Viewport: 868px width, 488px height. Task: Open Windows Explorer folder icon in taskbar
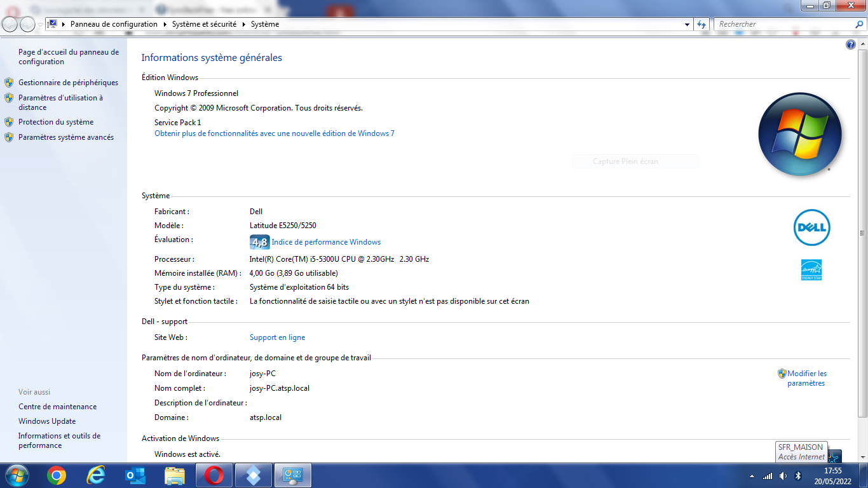[x=175, y=475]
